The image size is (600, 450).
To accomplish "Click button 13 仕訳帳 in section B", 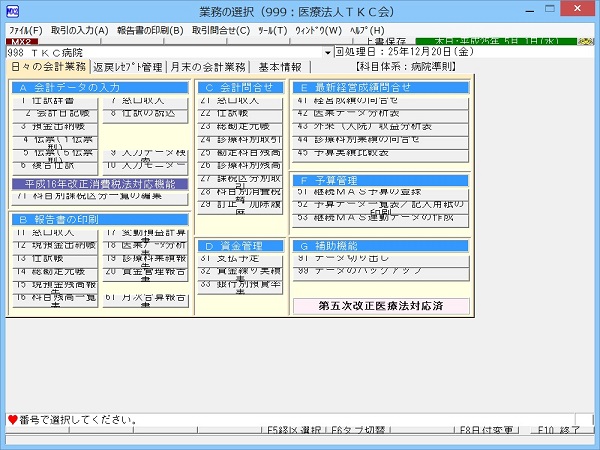I will 55,262.
